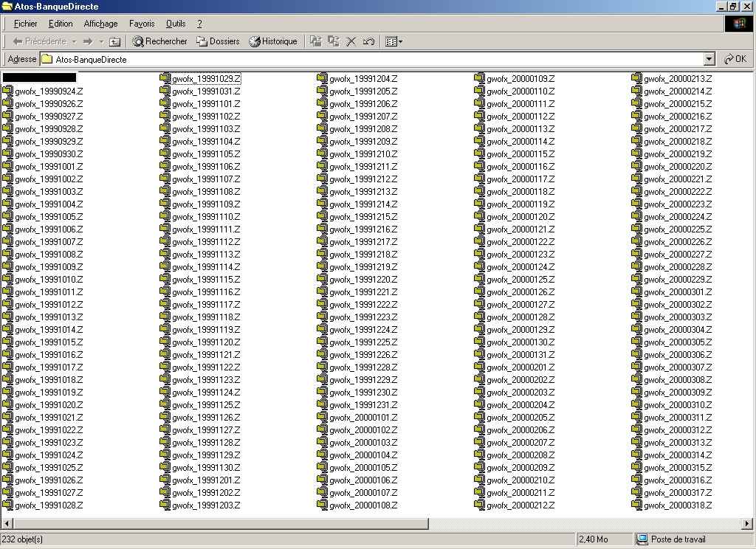
Task: Select file icon of gwofx_19991029.Z
Action: coord(165,77)
